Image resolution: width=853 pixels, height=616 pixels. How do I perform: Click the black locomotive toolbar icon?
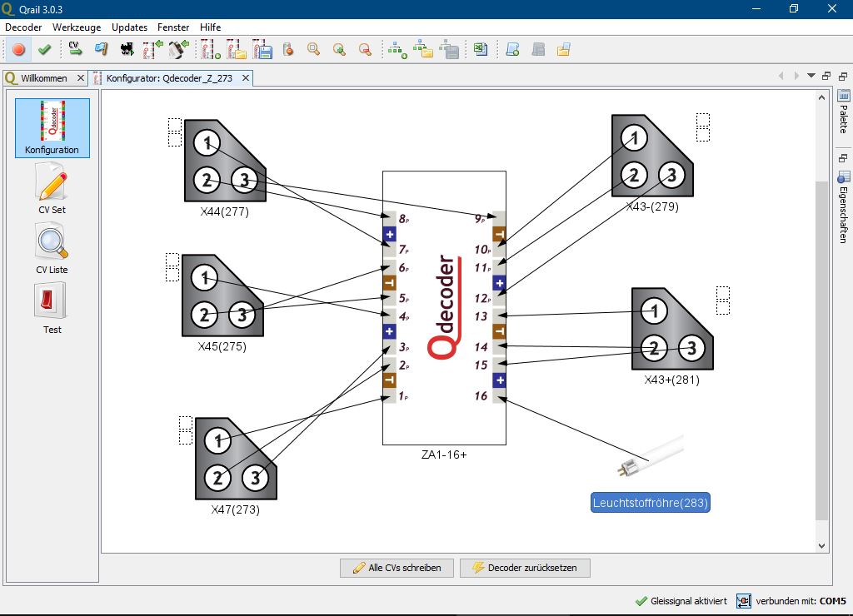[x=127, y=50]
